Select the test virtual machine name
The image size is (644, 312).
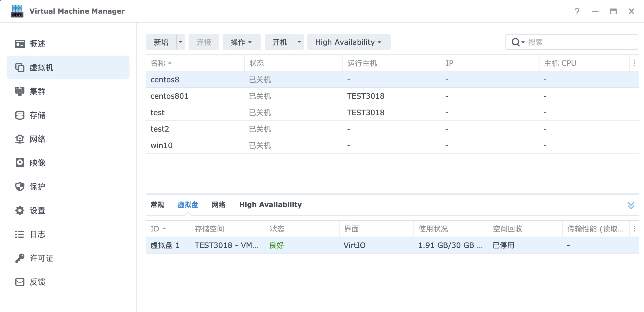pyautogui.click(x=157, y=112)
